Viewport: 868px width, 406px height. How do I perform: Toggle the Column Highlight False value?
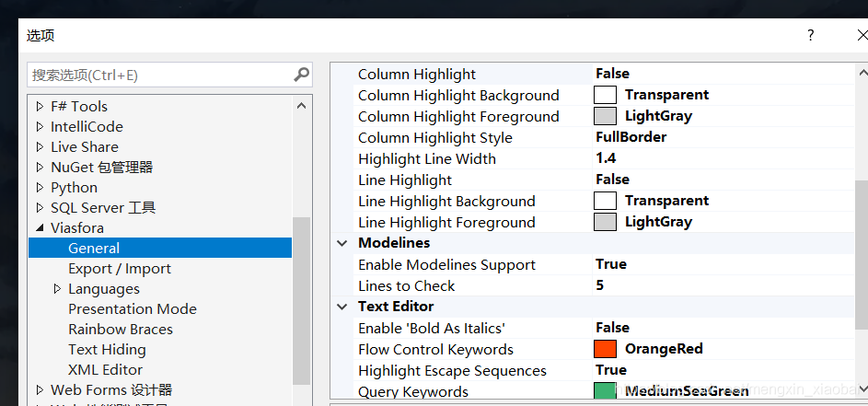pos(613,74)
